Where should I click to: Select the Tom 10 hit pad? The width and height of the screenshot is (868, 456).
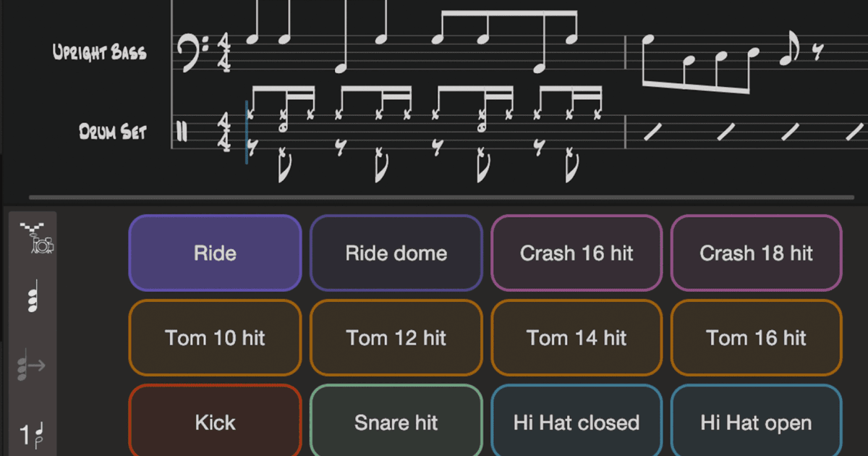point(215,338)
